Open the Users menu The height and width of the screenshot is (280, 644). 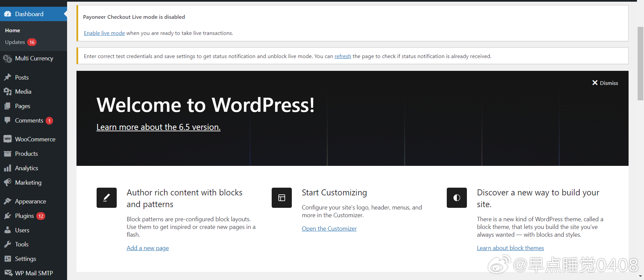(34, 230)
